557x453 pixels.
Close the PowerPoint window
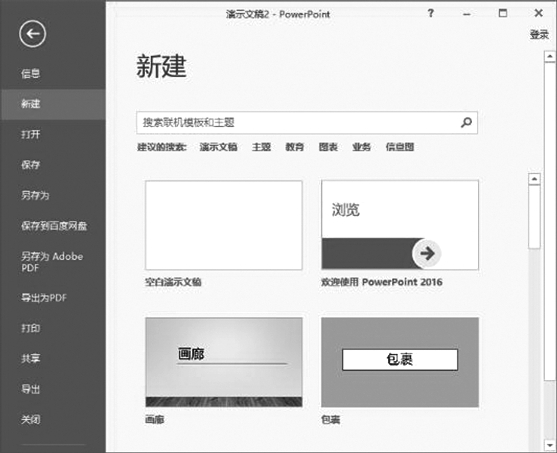(539, 13)
